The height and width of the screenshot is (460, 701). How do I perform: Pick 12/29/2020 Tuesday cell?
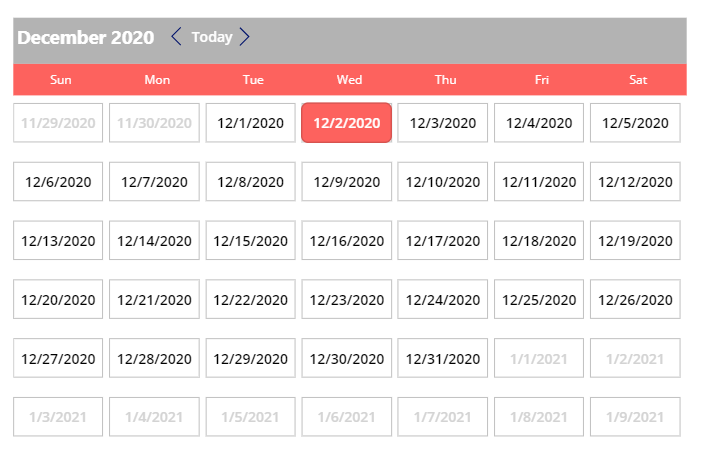[x=250, y=359]
